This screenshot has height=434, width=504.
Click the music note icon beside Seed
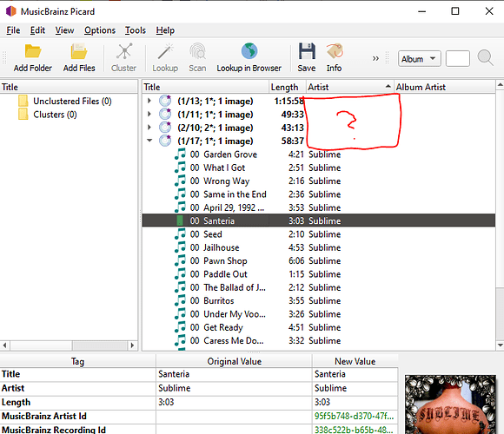pos(181,234)
